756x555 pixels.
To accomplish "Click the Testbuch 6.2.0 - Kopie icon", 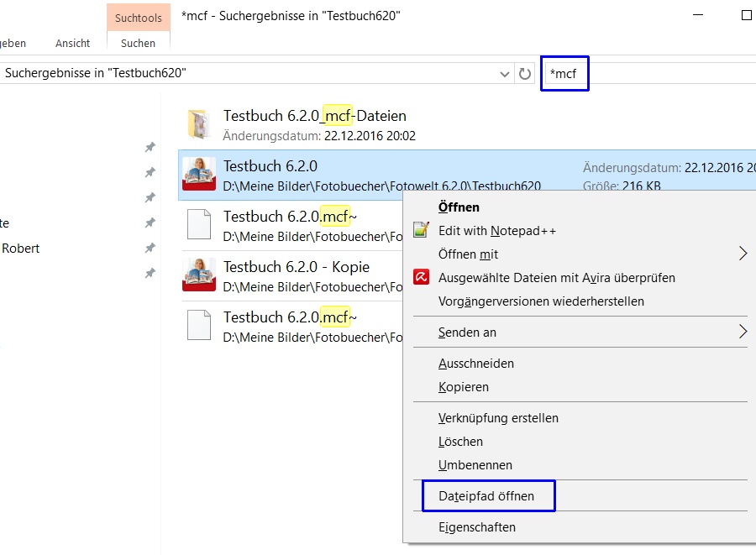I will tap(199, 275).
